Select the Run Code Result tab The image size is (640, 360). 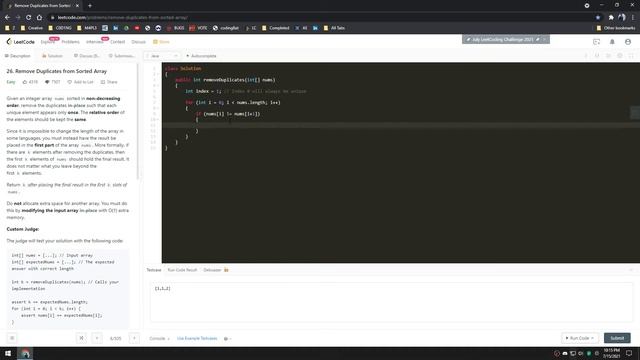(182, 270)
